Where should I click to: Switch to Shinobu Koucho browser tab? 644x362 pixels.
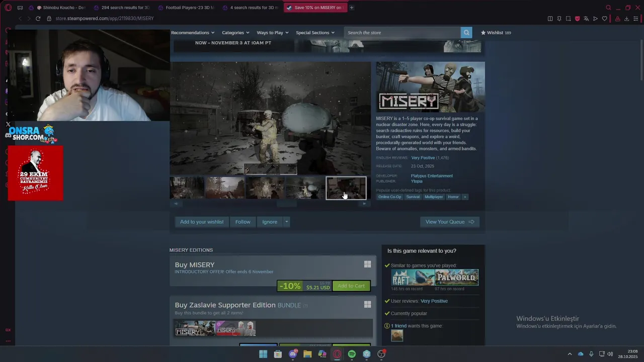[61, 8]
